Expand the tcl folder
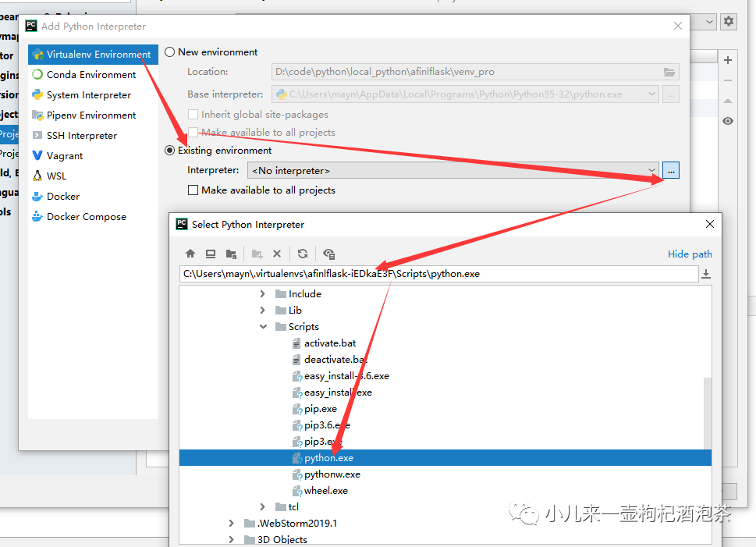This screenshot has width=756, height=547. (262, 506)
